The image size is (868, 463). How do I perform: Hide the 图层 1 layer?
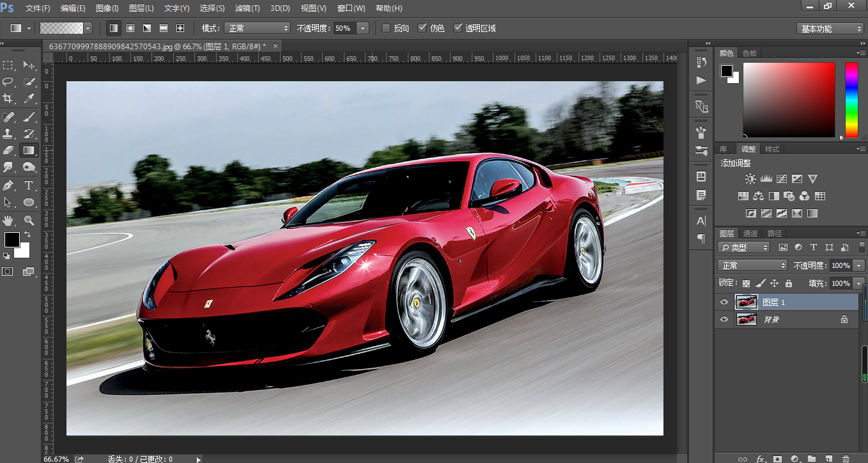point(724,302)
